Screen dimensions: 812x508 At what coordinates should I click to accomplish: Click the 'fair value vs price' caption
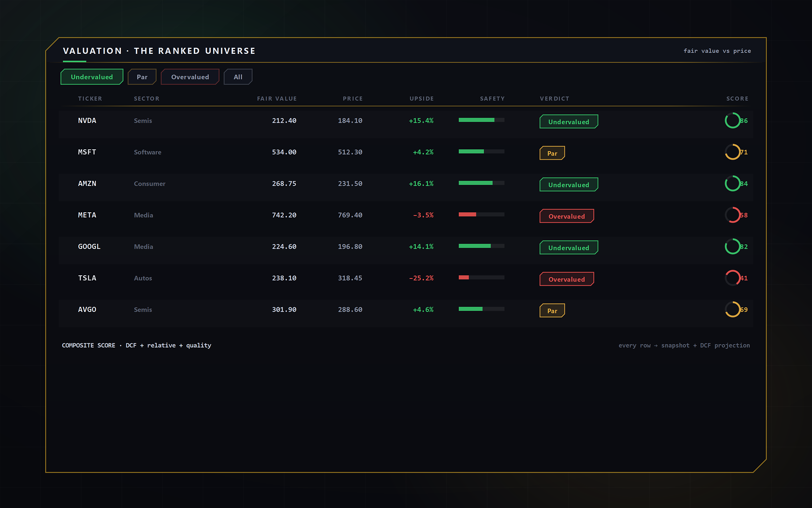click(x=717, y=51)
